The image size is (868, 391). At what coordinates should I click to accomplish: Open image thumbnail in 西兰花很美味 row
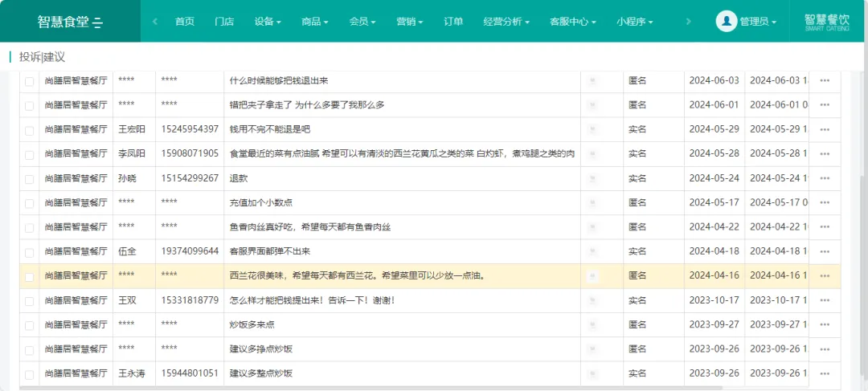click(593, 275)
